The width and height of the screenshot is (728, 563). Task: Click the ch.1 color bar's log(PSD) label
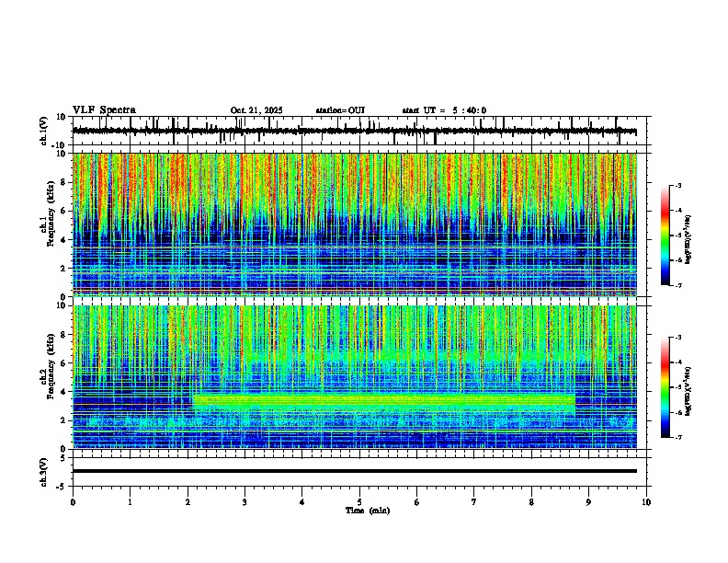click(x=688, y=240)
